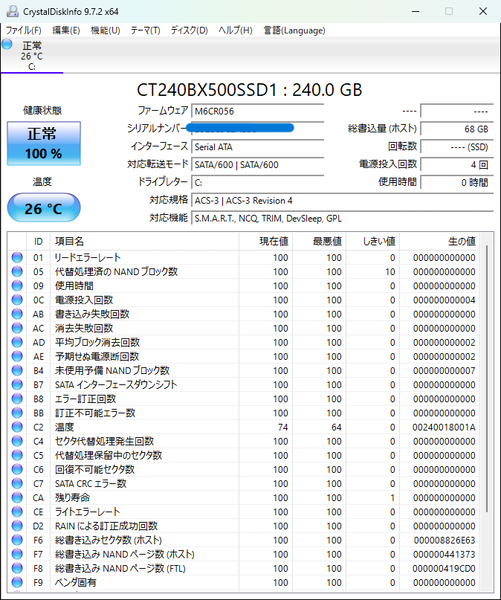Image resolution: width=501 pixels, height=600 pixels.
Task: Click status orb for CA 残り寿命
Action: point(17,497)
